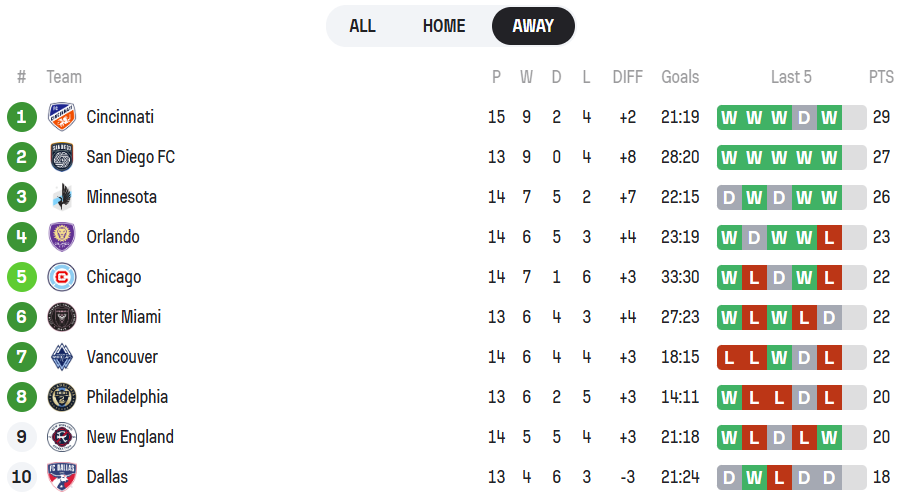Image resolution: width=905 pixels, height=495 pixels.
Task: Switch to the ALL standings tab
Action: 362,26
